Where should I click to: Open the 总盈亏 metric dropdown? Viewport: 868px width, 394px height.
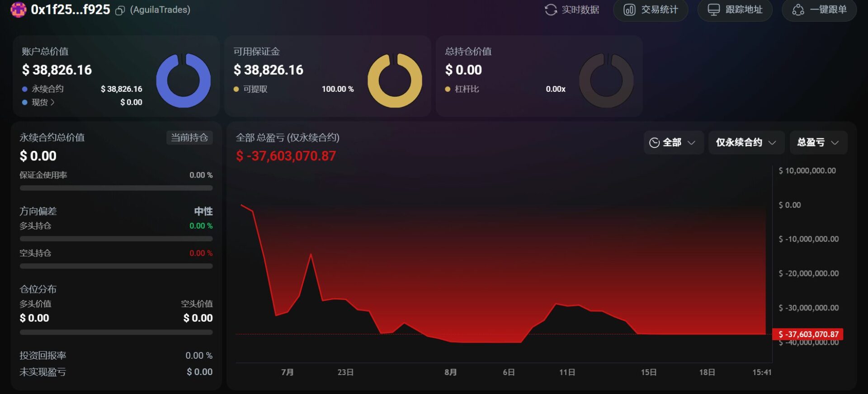tap(818, 143)
